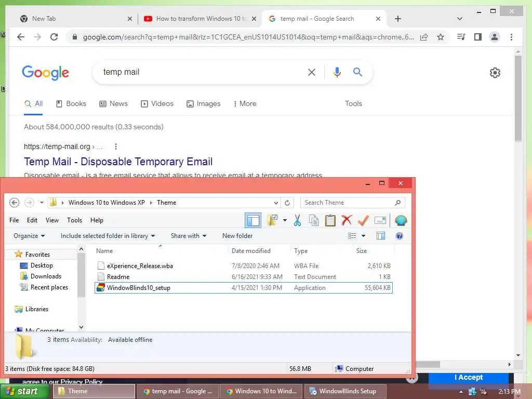Click the Rename icon in Explorer toolbar
This screenshot has width=532, height=399.
pyautogui.click(x=380, y=220)
